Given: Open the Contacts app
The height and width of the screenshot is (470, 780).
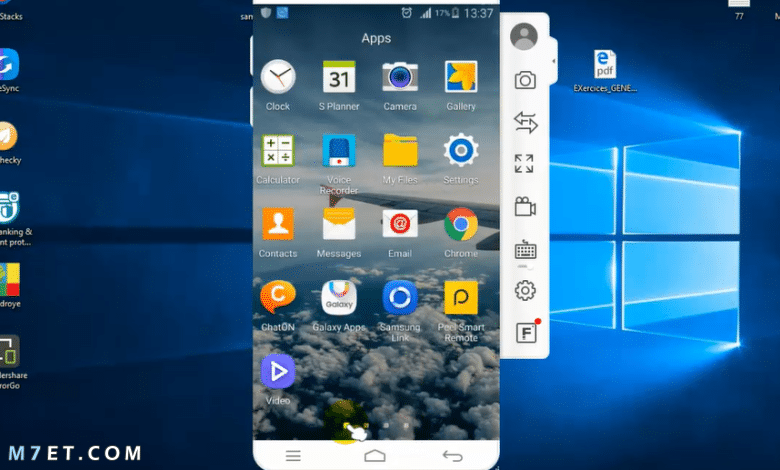Looking at the screenshot, I should click(278, 224).
